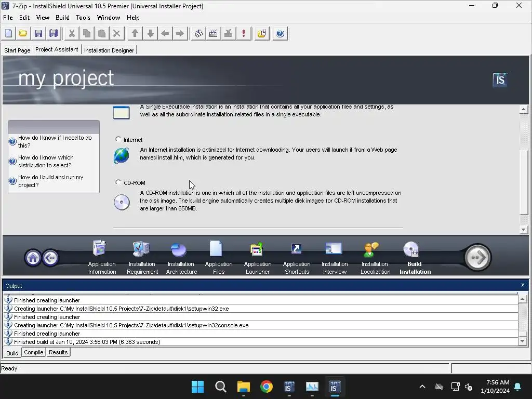Close the Output panel with its X
This screenshot has width=532, height=399.
(x=523, y=285)
